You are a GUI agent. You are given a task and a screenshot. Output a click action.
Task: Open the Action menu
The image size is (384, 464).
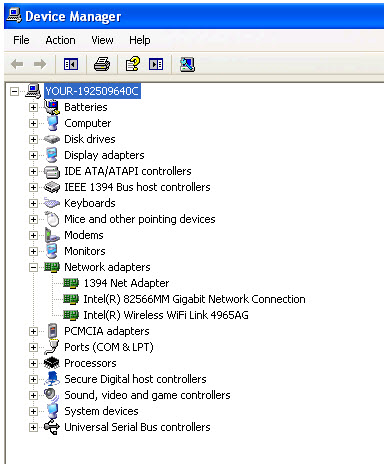(x=60, y=40)
